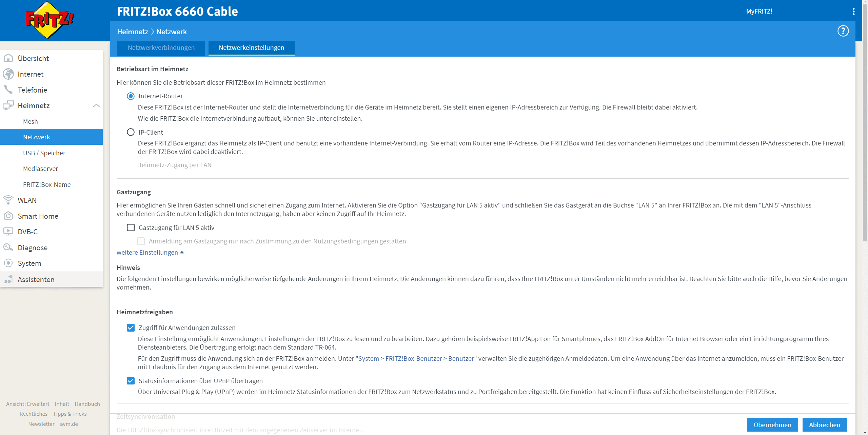Open Handbuch footer link
Viewport: 868px width, 435px height.
87,404
